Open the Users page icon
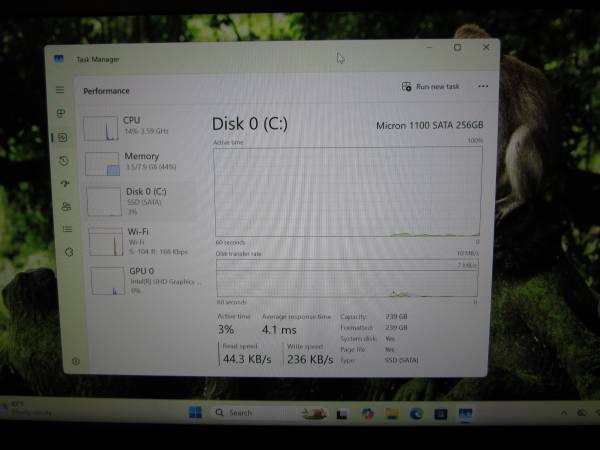Image resolution: width=600 pixels, height=450 pixels. pos(66,207)
